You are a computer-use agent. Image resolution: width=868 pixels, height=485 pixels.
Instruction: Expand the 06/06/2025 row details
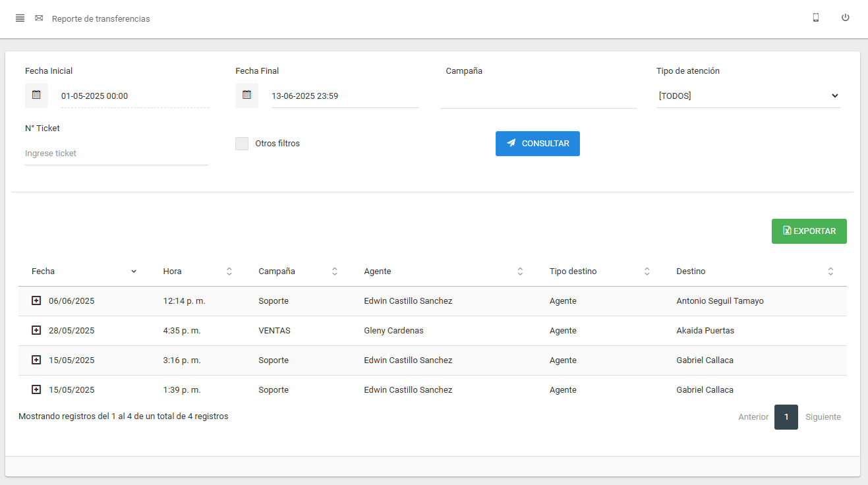[x=36, y=300]
